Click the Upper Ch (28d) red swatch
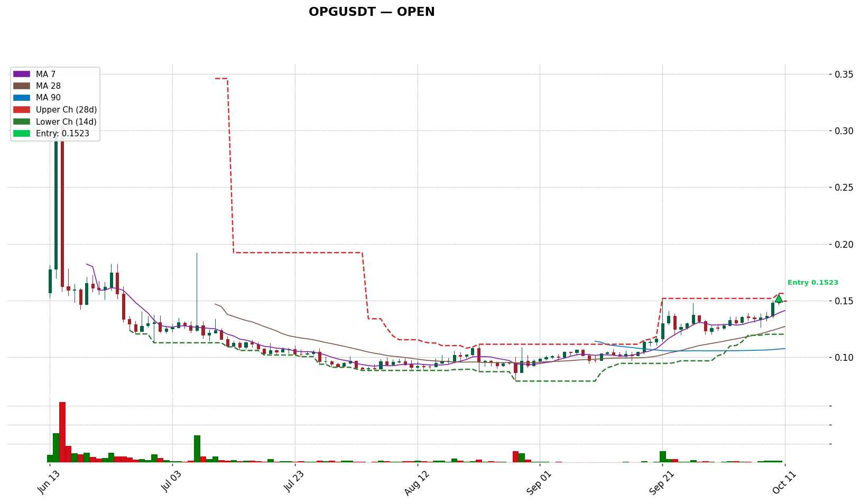 [22, 110]
